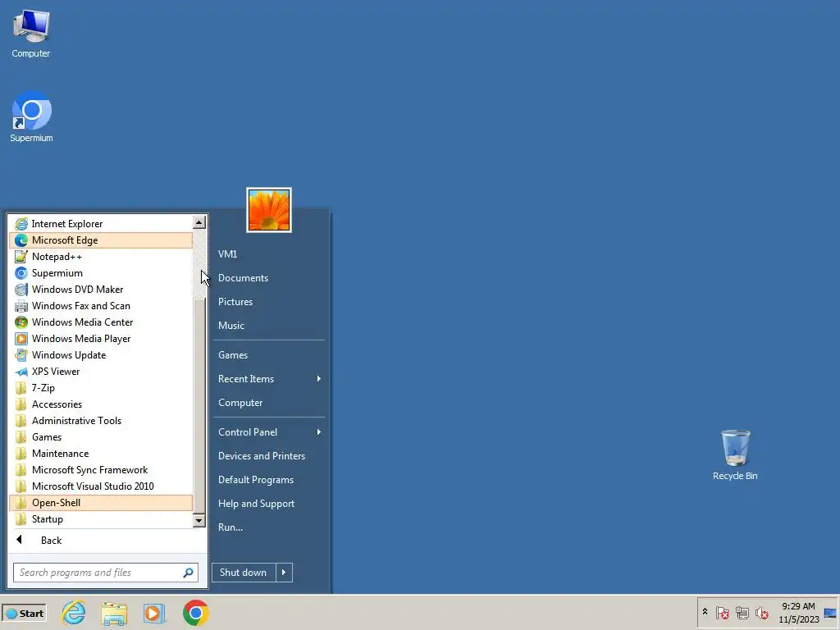Open Devices and Printers
The height and width of the screenshot is (630, 840).
[x=269, y=456]
